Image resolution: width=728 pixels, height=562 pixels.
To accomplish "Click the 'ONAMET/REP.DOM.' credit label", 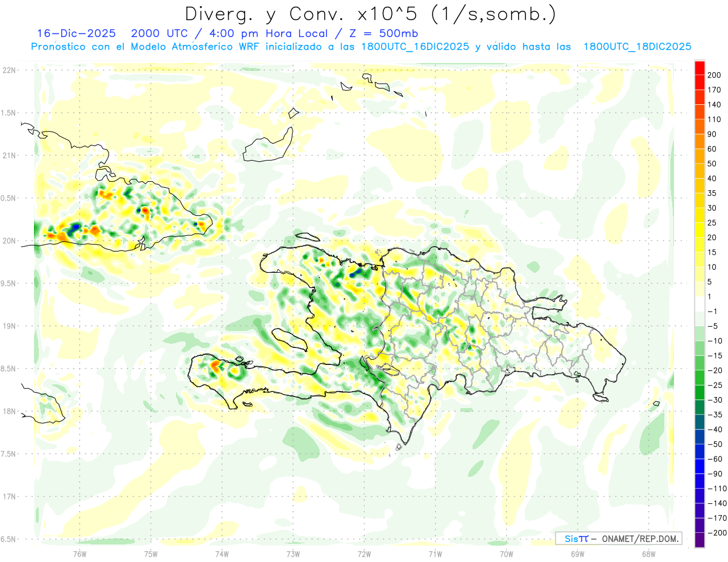I will pyautogui.click(x=639, y=539).
